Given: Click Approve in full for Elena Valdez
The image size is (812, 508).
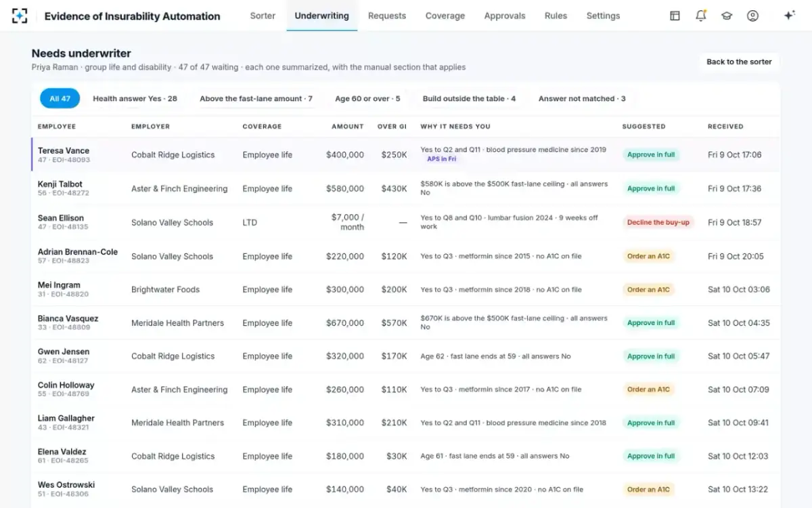Looking at the screenshot, I should 651,456.
